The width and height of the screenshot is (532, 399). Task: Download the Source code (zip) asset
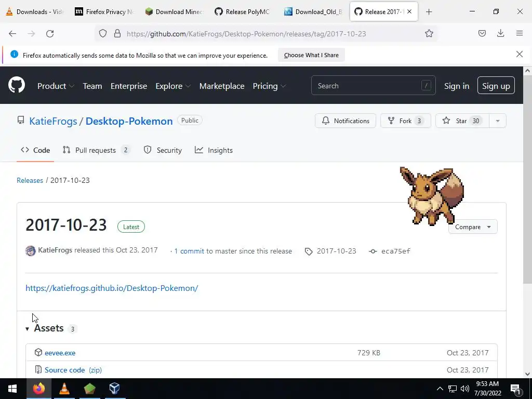[73, 370]
